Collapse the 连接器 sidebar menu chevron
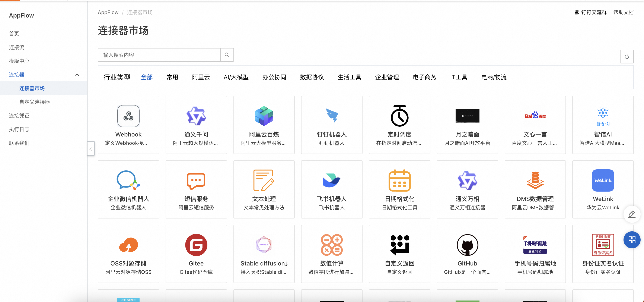 [x=77, y=75]
